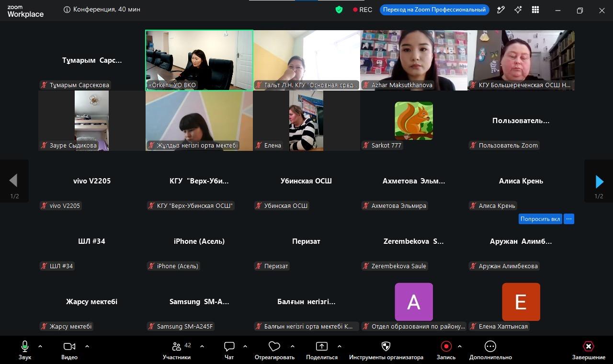The height and width of the screenshot is (364, 613).
Task: Click Переход на Zoom Профессиональный button
Action: [434, 10]
